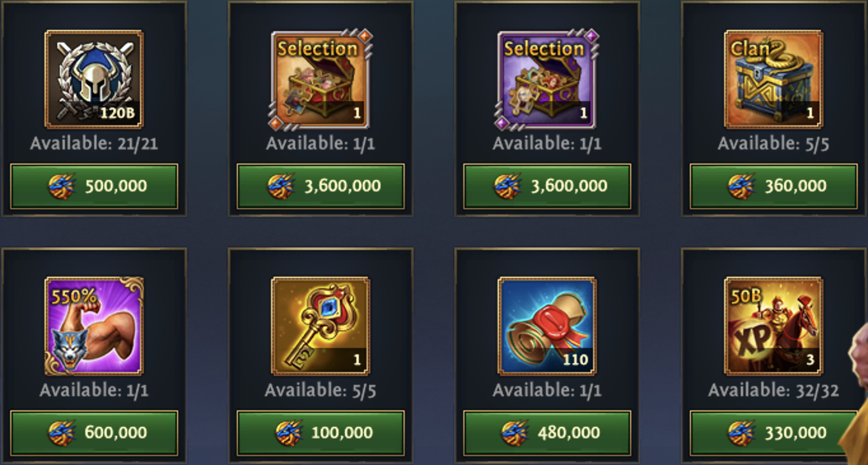
Task: Click the Available 21/21 label
Action: pos(94,144)
